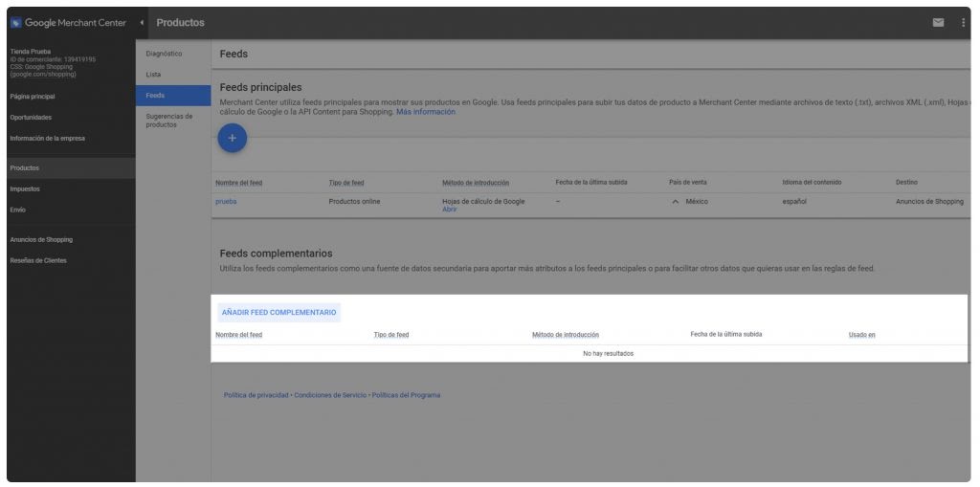980x487 pixels.
Task: Open Reseñas de Clientes section
Action: point(38,260)
